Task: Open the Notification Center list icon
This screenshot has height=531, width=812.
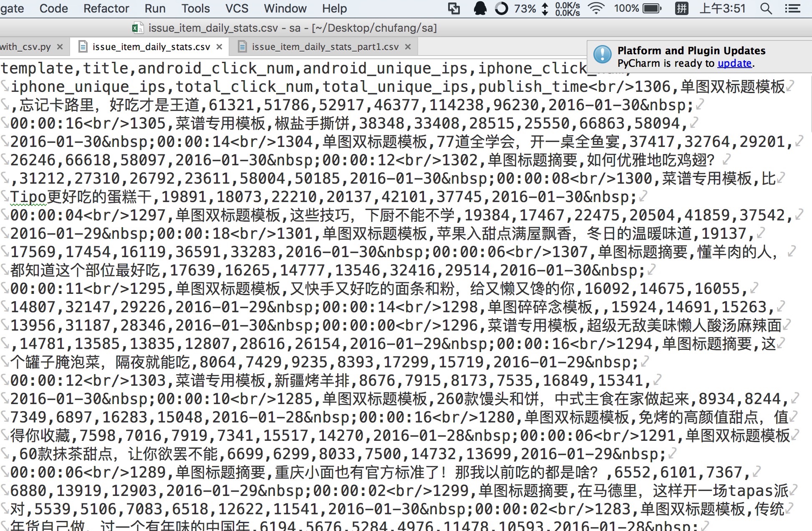Action: pos(792,8)
